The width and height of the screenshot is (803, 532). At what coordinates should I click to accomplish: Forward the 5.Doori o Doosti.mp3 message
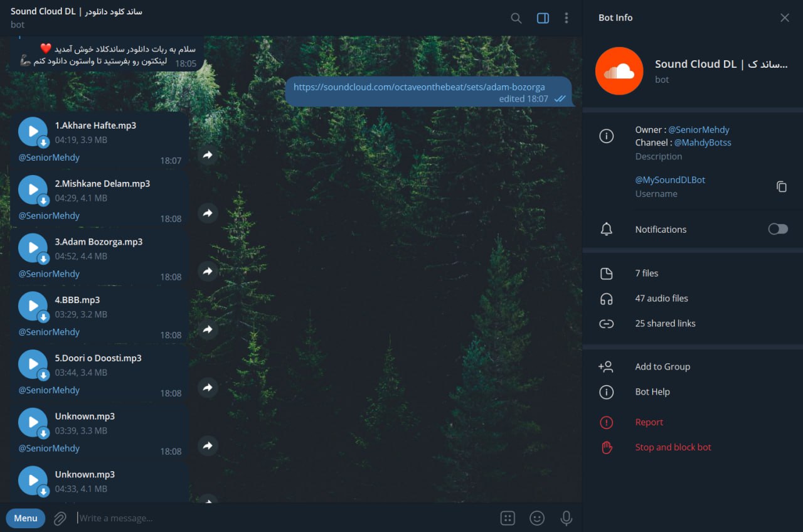208,387
